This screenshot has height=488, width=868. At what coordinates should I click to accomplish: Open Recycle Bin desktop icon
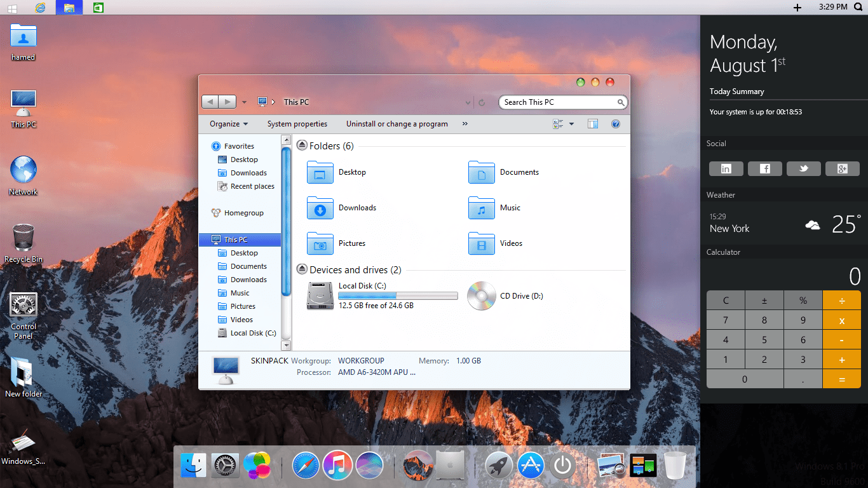(24, 243)
